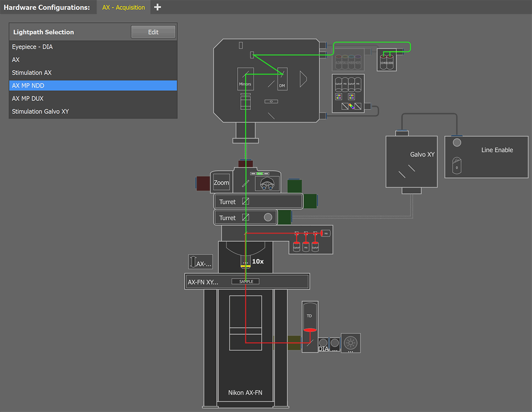Click the binocular eyepiece icon
Viewport: 532px width, 412px height.
pos(267,183)
